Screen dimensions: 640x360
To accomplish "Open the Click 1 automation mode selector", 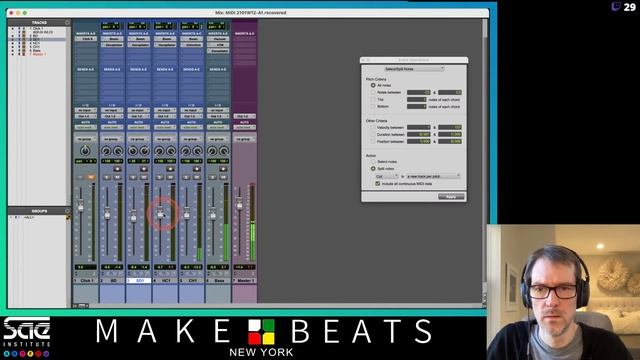I will [x=86, y=127].
